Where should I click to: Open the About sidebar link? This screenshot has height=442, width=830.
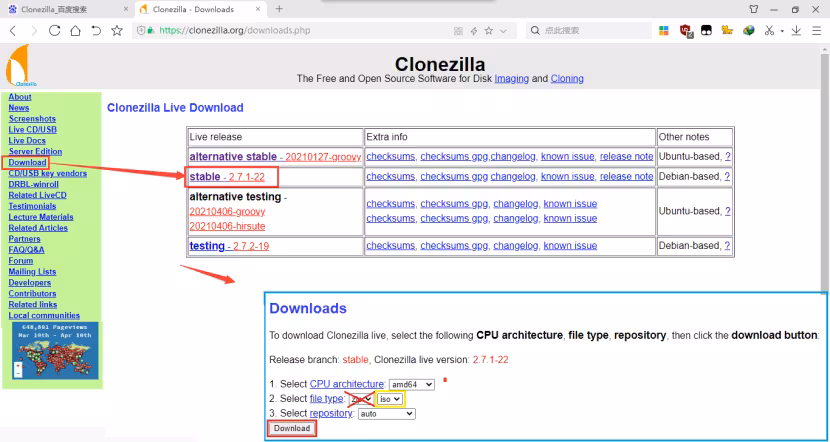point(20,97)
